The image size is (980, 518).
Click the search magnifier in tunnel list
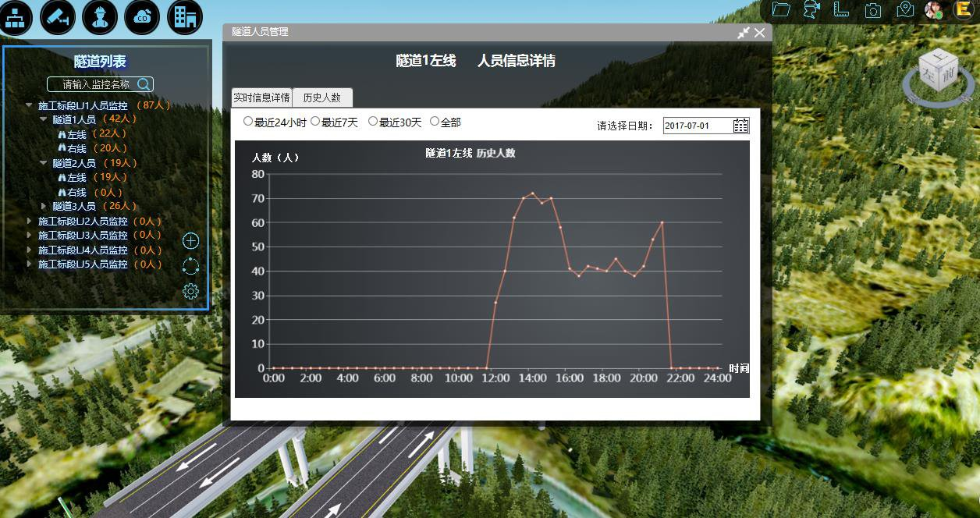[x=144, y=84]
